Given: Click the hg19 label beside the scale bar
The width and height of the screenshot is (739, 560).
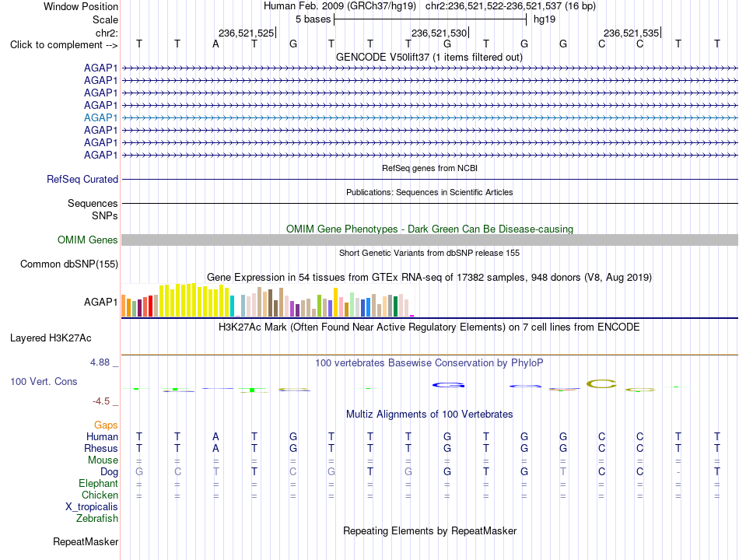Looking at the screenshot, I should point(545,19).
